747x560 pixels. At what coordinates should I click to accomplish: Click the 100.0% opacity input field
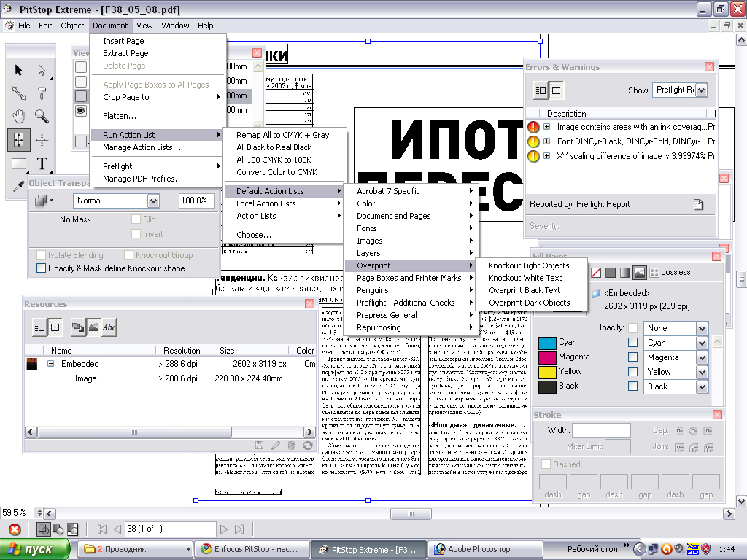tap(197, 201)
